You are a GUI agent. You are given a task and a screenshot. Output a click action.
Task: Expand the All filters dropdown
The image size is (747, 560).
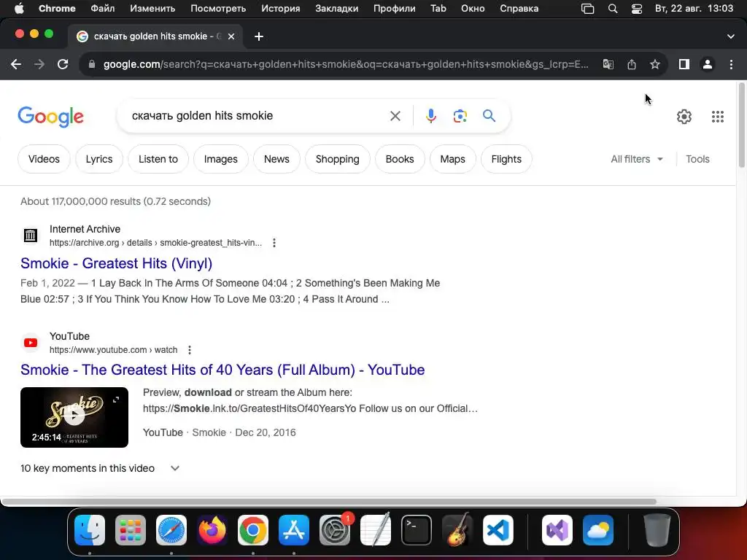637,159
